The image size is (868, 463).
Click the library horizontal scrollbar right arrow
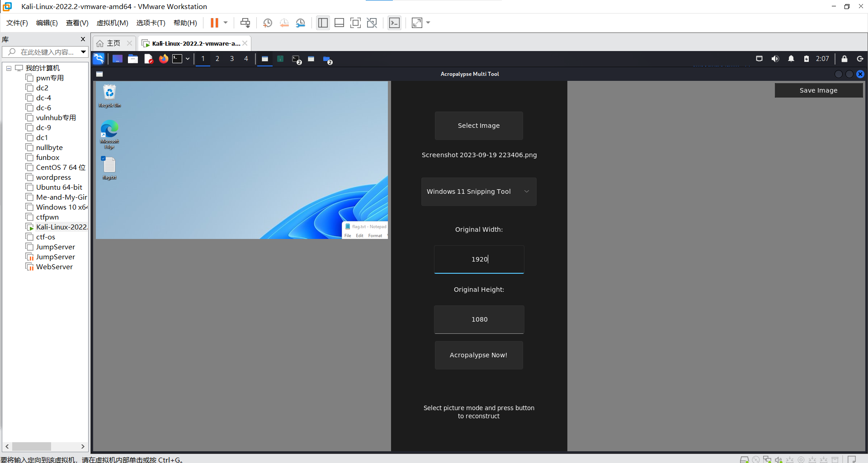pyautogui.click(x=83, y=446)
